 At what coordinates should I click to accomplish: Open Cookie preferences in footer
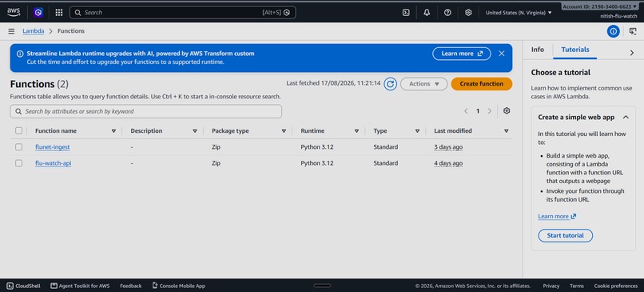point(616,286)
